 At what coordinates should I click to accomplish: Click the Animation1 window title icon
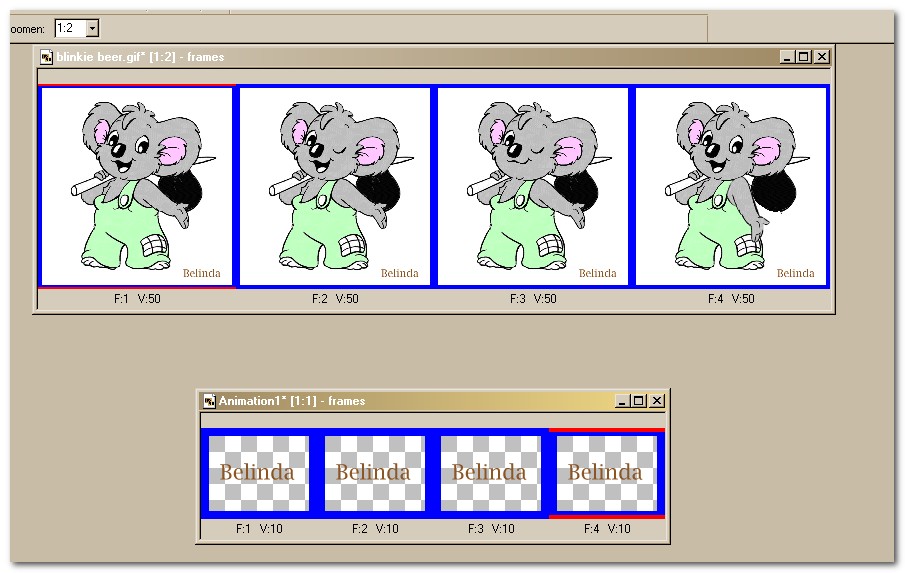[x=210, y=401]
